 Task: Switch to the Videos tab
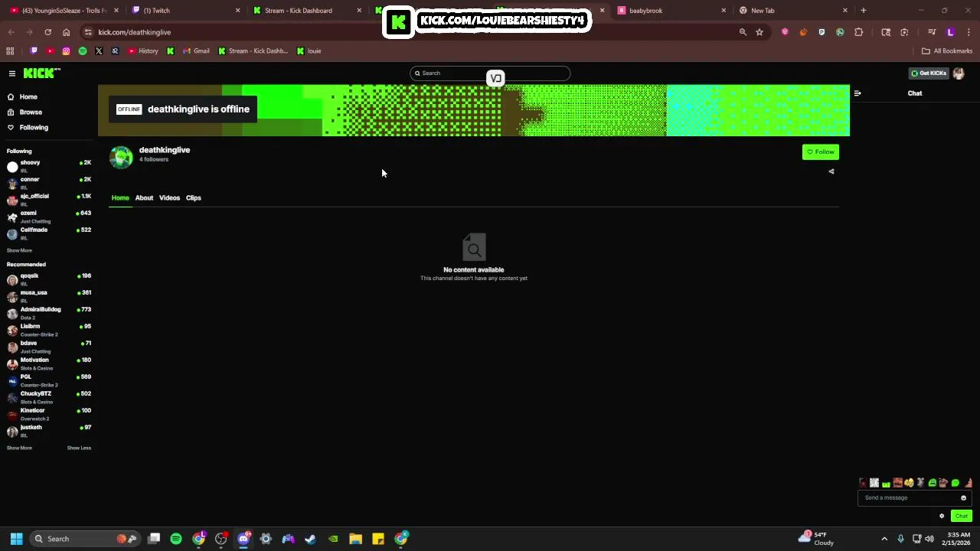point(169,198)
